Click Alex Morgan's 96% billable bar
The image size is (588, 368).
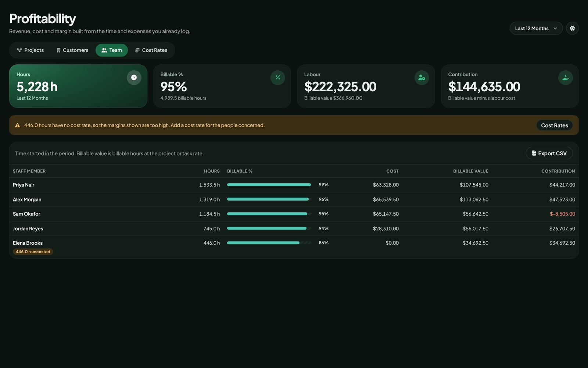point(269,199)
